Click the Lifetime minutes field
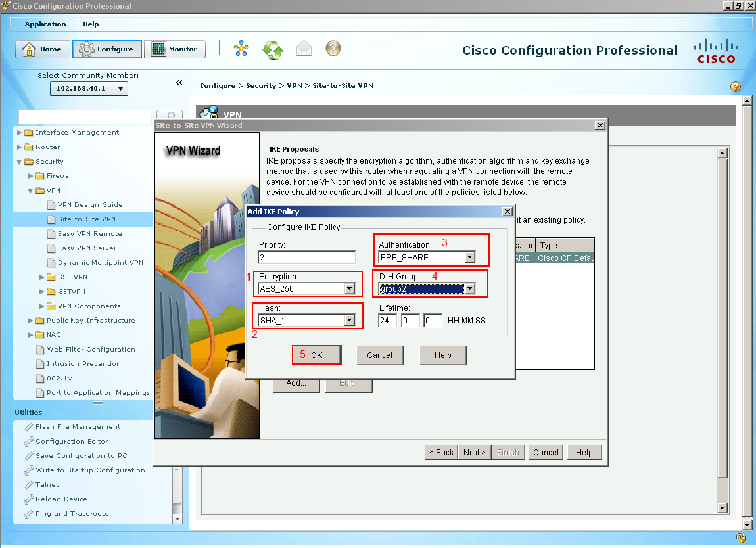The image size is (756, 548). (x=410, y=321)
